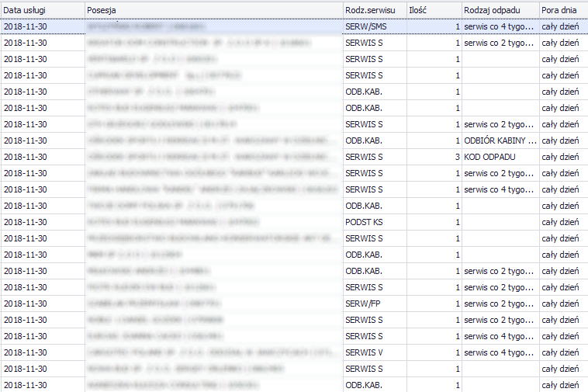588x392 pixels.
Task: Click the waste type cell in the SERWIS V row
Action: (500, 352)
